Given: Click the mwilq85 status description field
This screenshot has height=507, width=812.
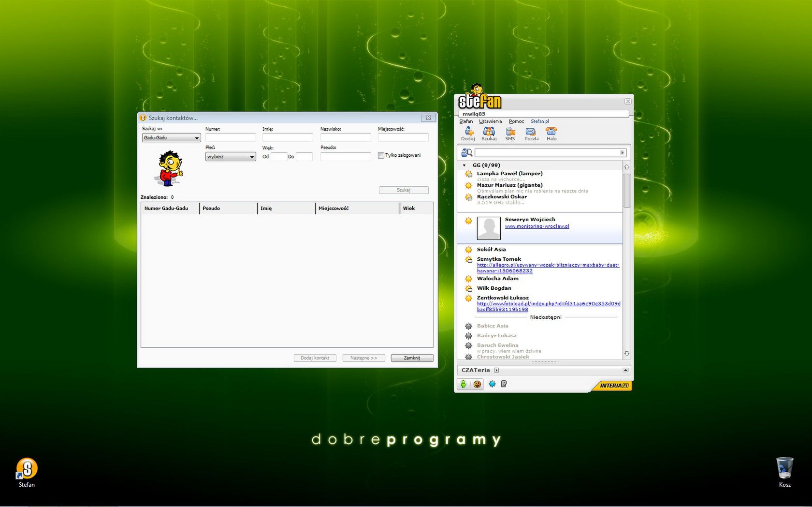Looking at the screenshot, I should 543,114.
